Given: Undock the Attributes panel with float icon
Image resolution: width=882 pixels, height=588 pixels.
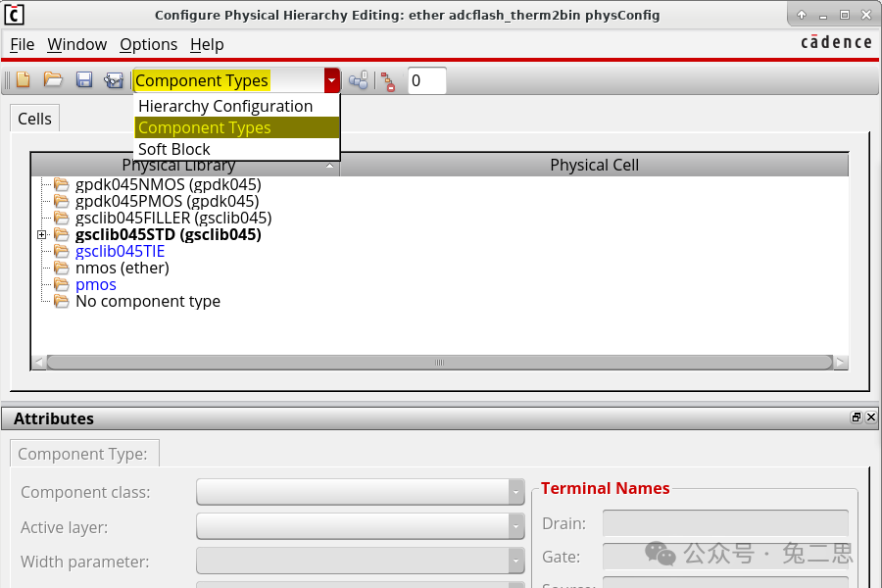Looking at the screenshot, I should coord(857,416).
